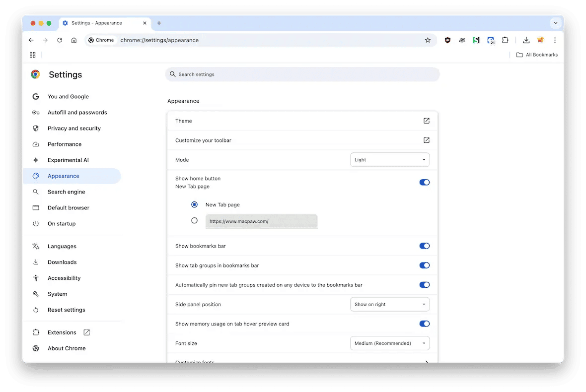Open the Extensions puzzle icon

point(505,40)
